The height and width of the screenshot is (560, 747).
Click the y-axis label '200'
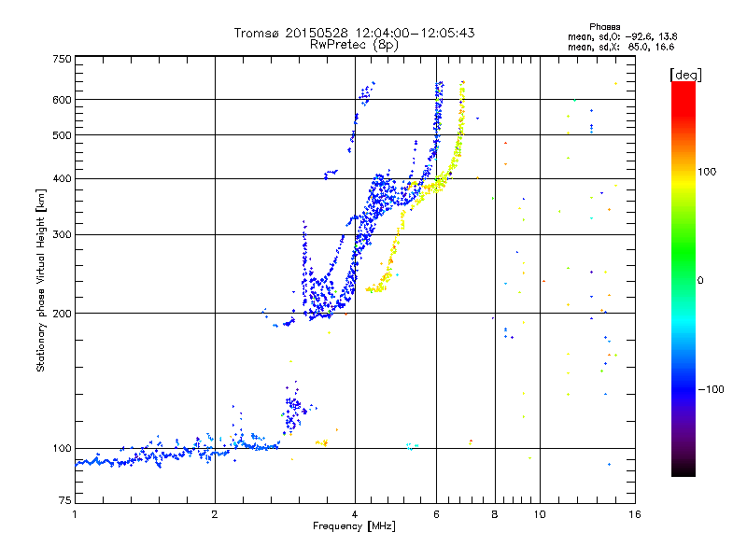click(62, 314)
